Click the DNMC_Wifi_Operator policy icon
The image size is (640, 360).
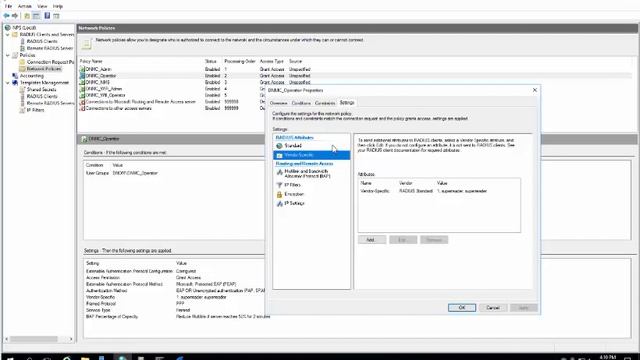point(82,96)
